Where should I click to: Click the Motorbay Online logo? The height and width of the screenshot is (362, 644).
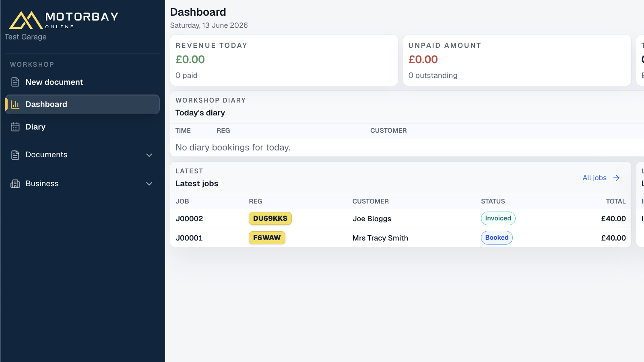click(64, 20)
